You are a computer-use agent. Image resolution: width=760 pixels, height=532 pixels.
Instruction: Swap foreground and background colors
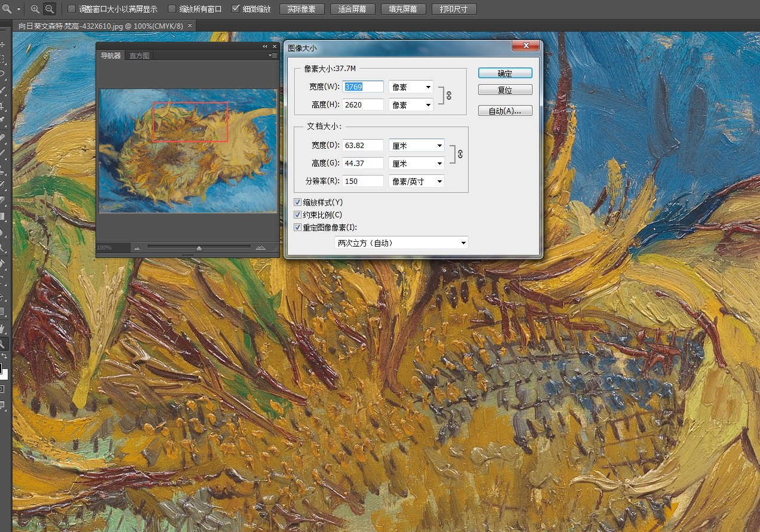[x=5, y=356]
